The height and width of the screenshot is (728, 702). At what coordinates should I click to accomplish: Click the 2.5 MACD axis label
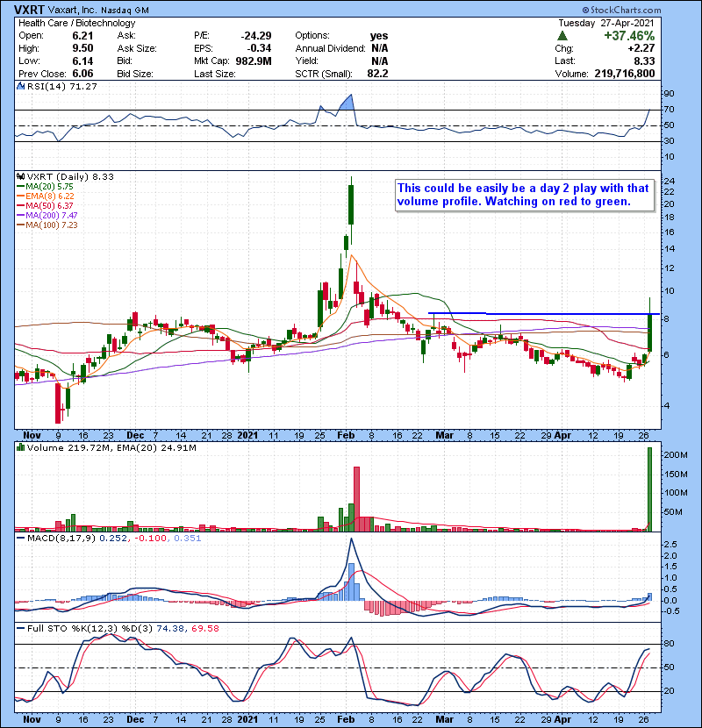670,544
